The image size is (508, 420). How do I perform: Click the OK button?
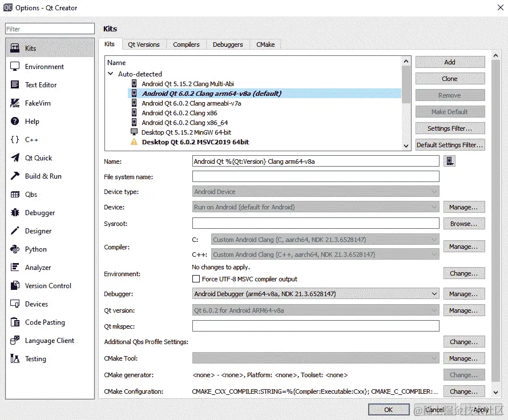click(x=389, y=410)
